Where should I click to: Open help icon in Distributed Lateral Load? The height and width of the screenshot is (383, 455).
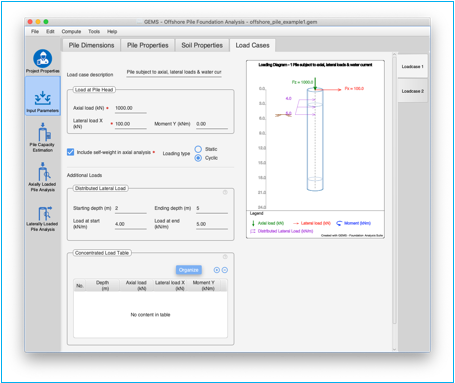225,192
